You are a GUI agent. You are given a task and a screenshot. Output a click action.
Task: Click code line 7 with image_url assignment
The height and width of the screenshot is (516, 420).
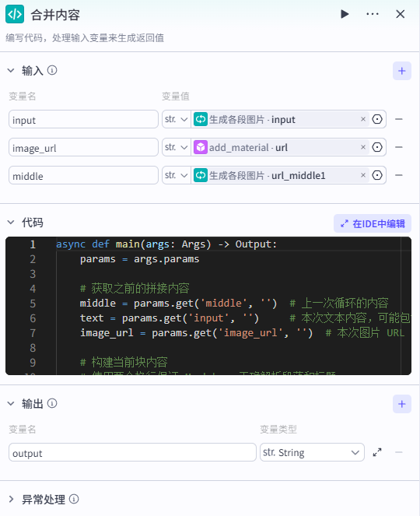pos(242,332)
